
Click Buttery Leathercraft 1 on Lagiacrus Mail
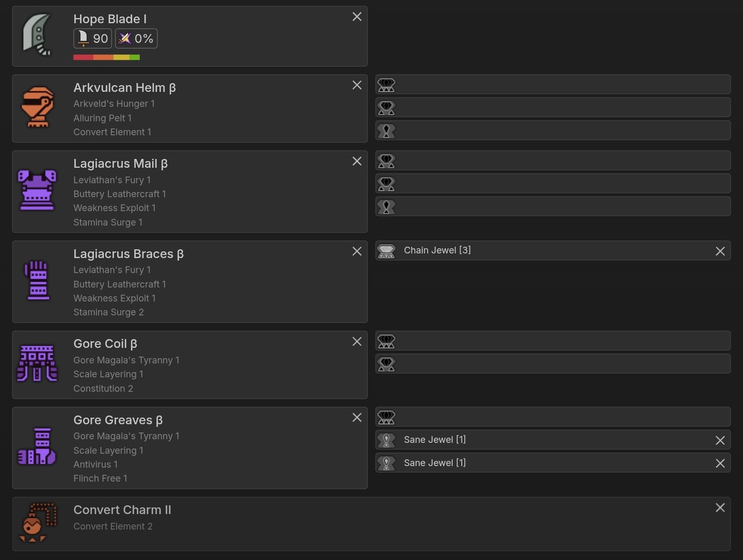coord(120,194)
